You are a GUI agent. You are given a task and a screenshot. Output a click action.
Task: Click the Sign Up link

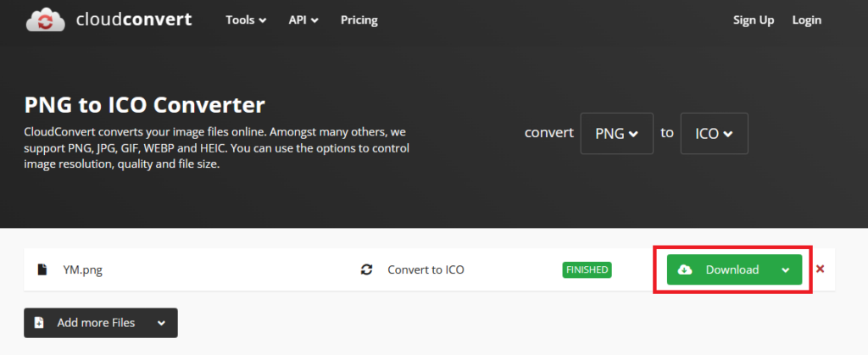tap(754, 20)
